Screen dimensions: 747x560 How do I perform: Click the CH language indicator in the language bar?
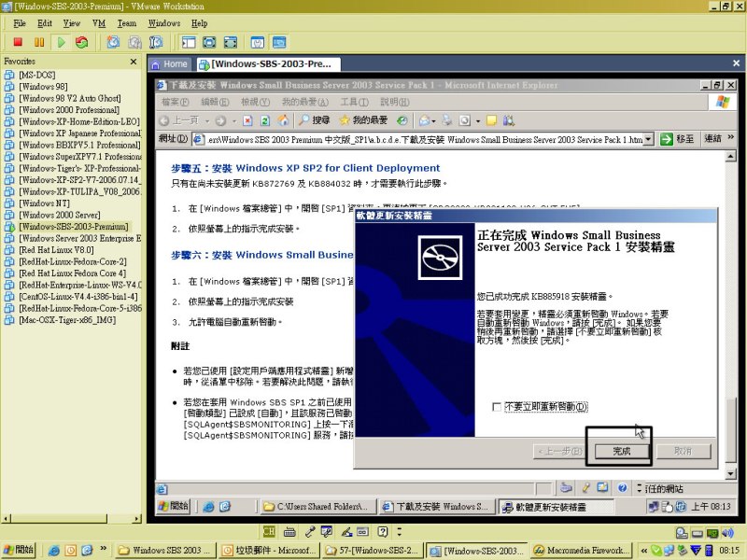point(269,531)
